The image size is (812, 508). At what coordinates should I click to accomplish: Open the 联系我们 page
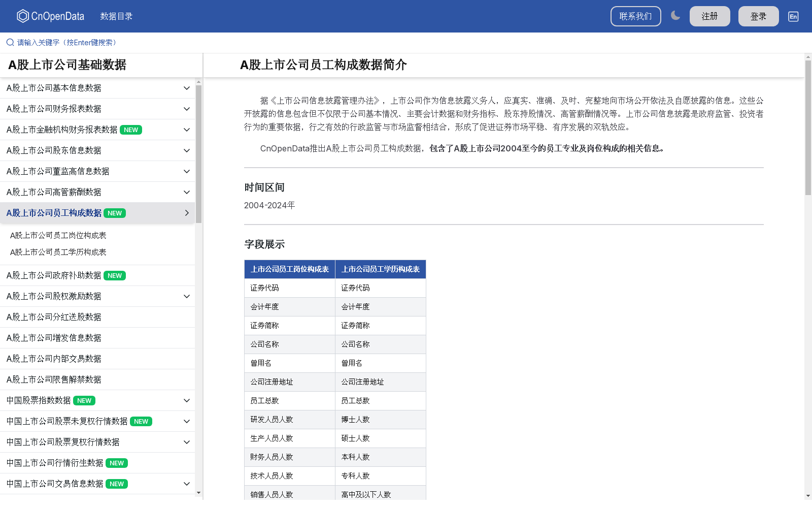pyautogui.click(x=635, y=16)
